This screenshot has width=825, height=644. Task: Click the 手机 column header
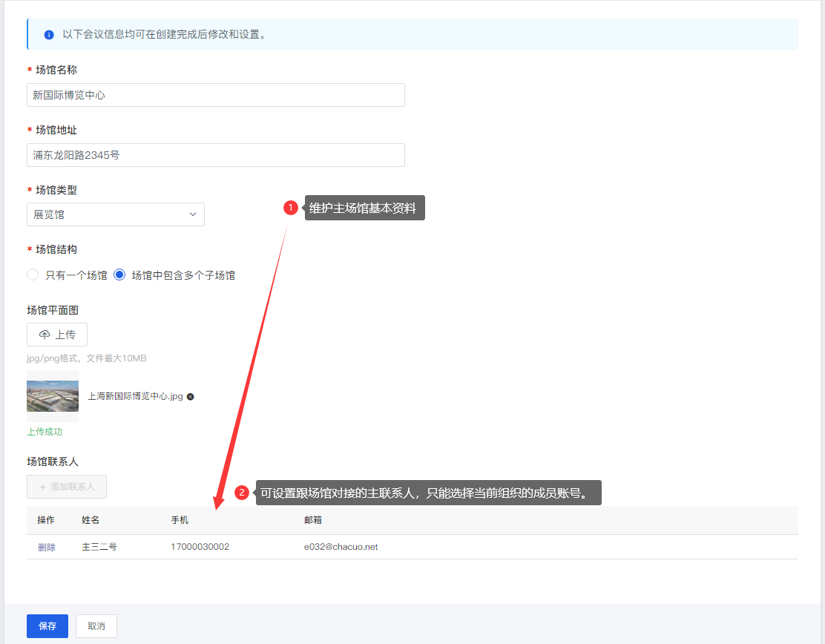click(x=180, y=520)
